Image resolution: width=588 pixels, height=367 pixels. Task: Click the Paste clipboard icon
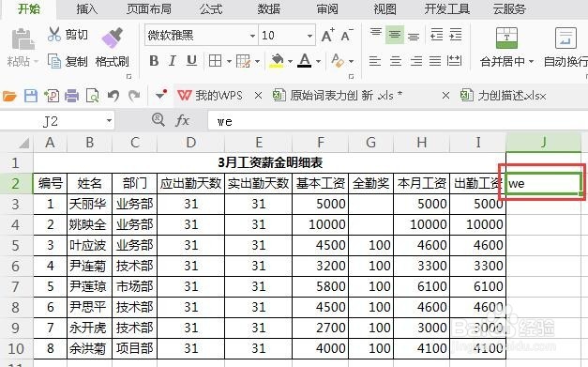tap(23, 39)
